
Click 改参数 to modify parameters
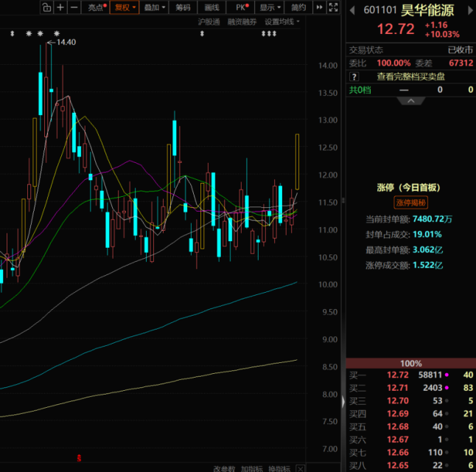tap(224, 468)
